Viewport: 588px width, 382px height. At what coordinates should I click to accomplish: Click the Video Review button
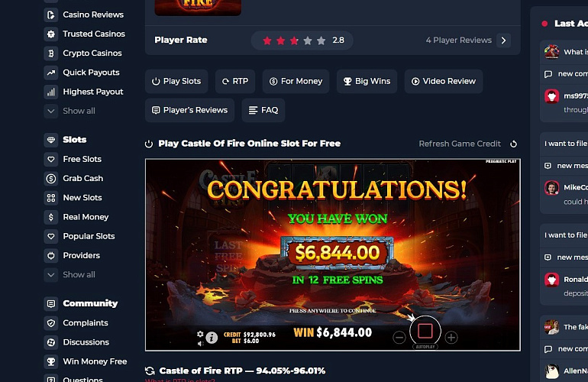click(x=444, y=82)
